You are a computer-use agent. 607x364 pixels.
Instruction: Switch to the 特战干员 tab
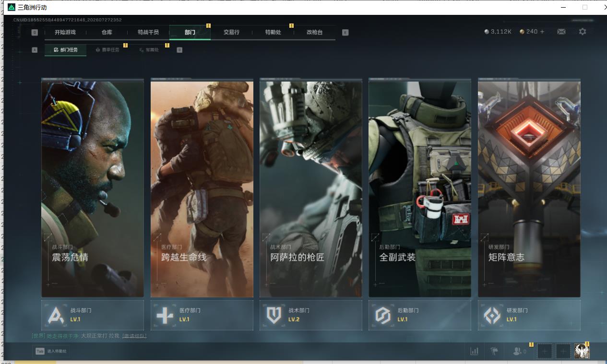pyautogui.click(x=148, y=33)
